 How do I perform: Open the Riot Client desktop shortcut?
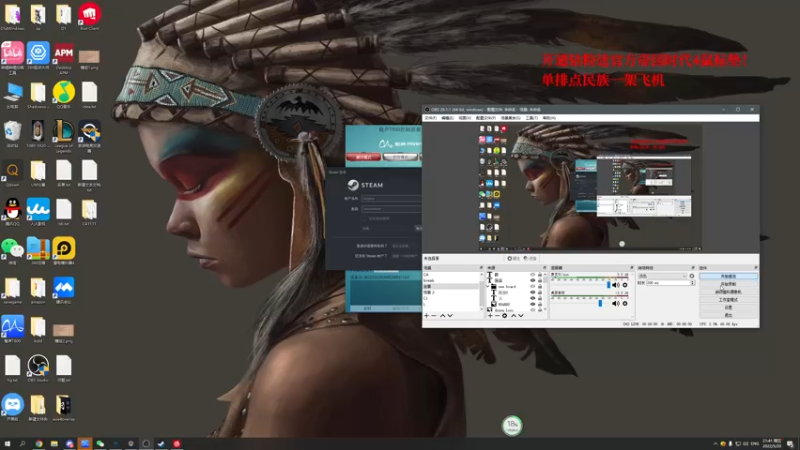[x=89, y=17]
